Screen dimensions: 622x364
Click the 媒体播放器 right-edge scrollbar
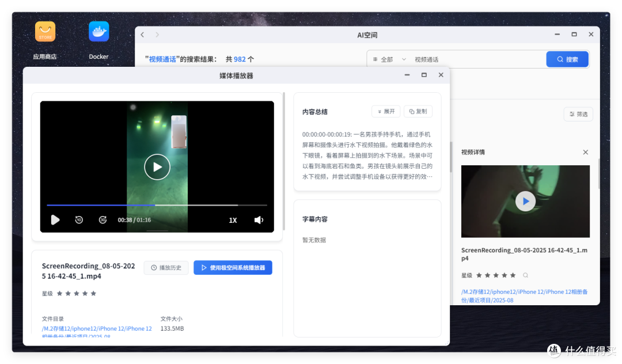[x=450, y=157]
